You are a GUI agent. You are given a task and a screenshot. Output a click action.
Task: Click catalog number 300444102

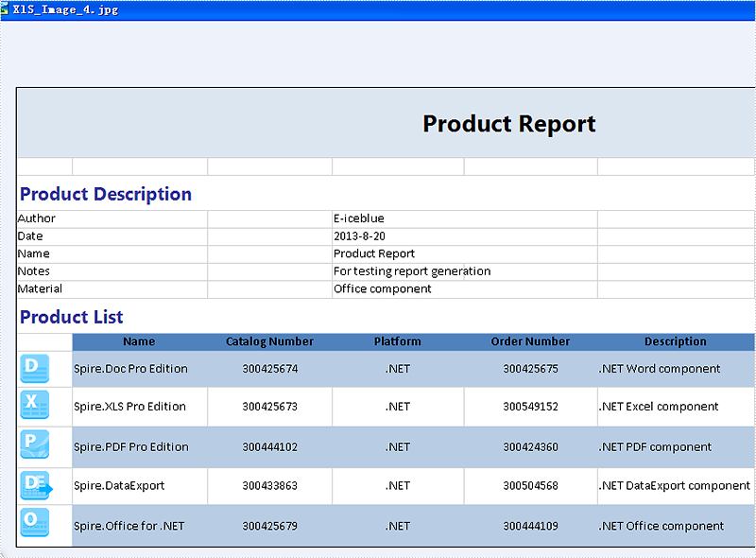click(x=270, y=447)
